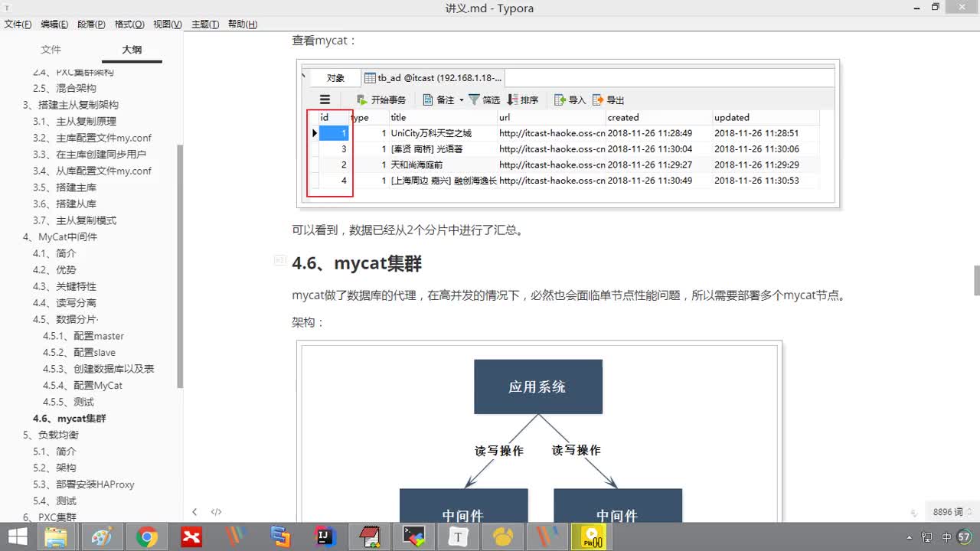Click the spell check icon beside word count
Viewport: 980px width, 551px height.
(x=914, y=513)
